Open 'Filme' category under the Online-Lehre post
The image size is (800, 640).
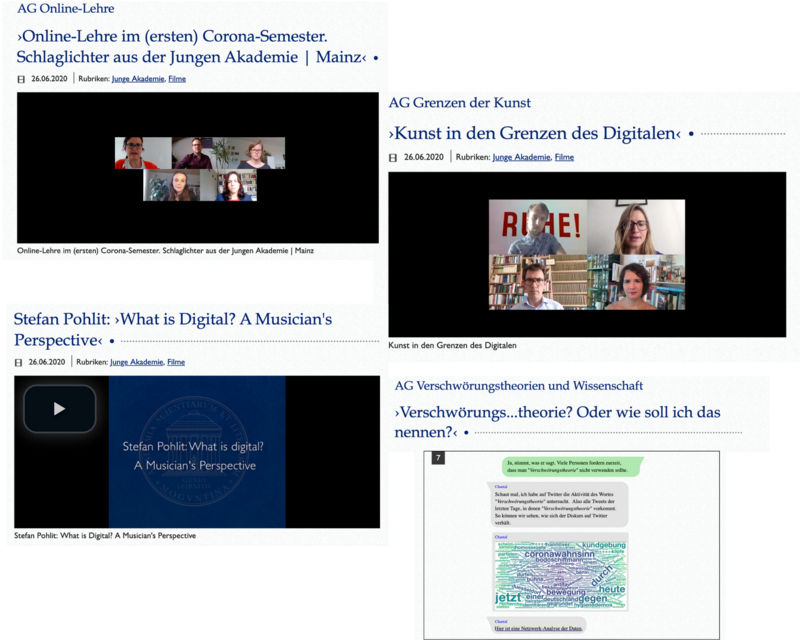pyautogui.click(x=176, y=79)
